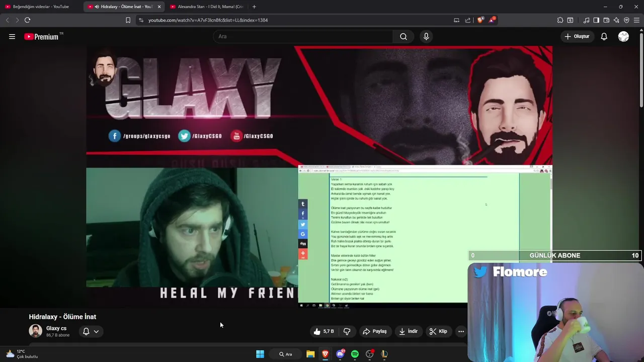
Task: Open Windows Start menu
Action: pos(260,354)
